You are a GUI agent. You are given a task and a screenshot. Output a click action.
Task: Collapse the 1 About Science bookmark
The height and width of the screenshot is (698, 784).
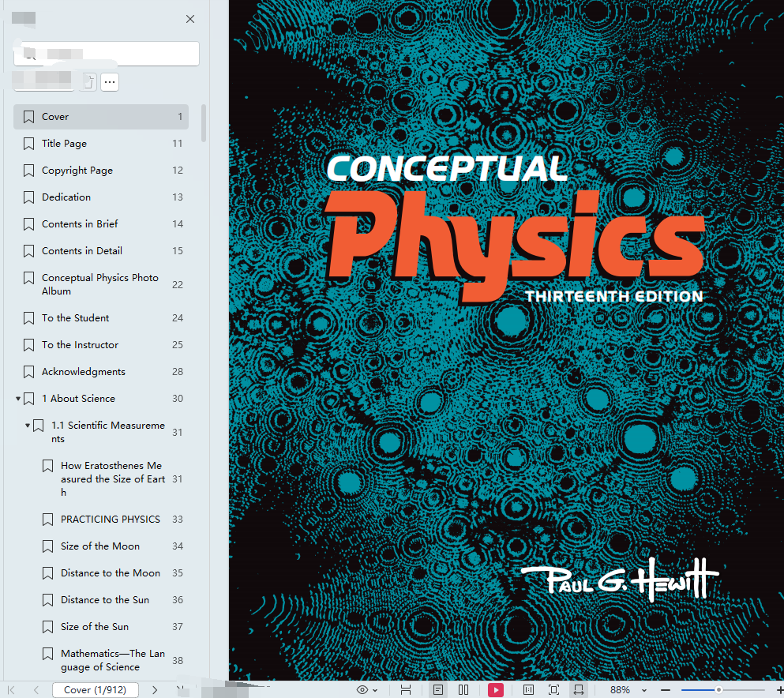click(18, 399)
